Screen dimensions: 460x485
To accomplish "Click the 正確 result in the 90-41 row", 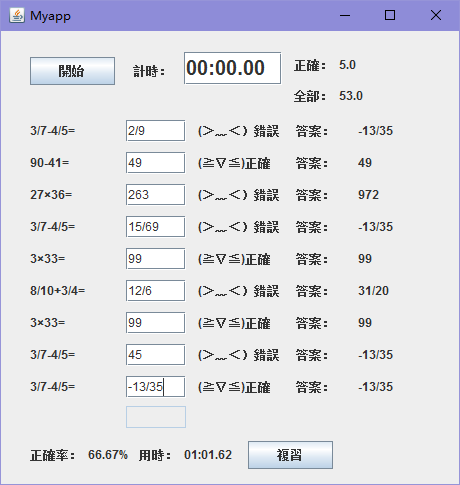I will 234,163.
